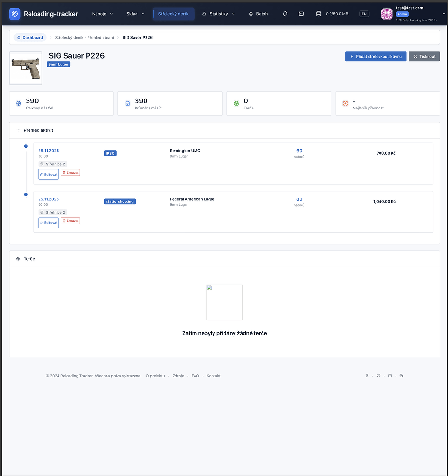Open the Twitter footer icon

(x=378, y=376)
